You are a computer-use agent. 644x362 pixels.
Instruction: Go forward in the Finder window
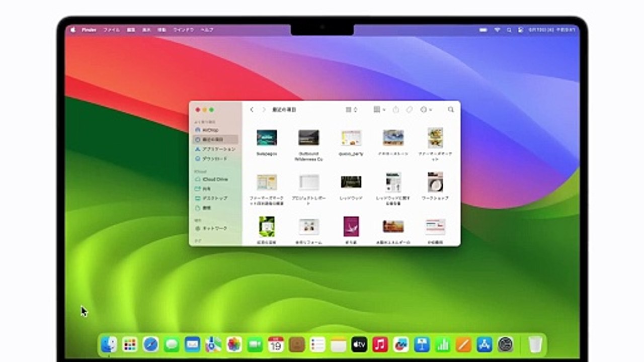click(x=264, y=110)
